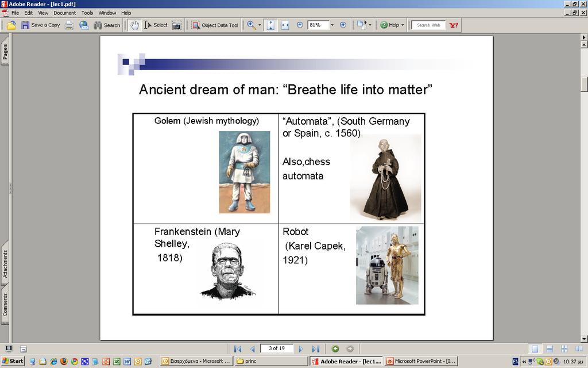Switch to the Εισερχόμενα Microsoft Outlook taskbar window
The height and width of the screenshot is (368, 588).
196,361
